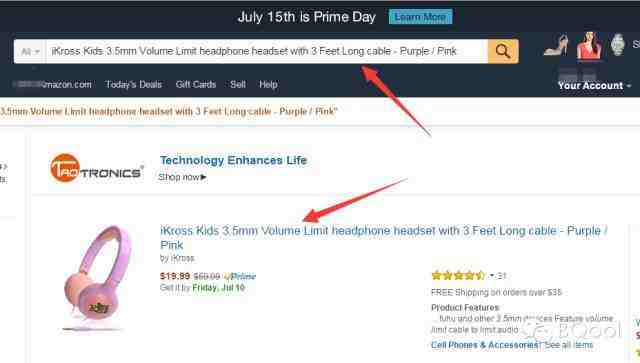Screen dimensions: 640x363
Task: Click the woman in red dress icon
Action: 589,46
